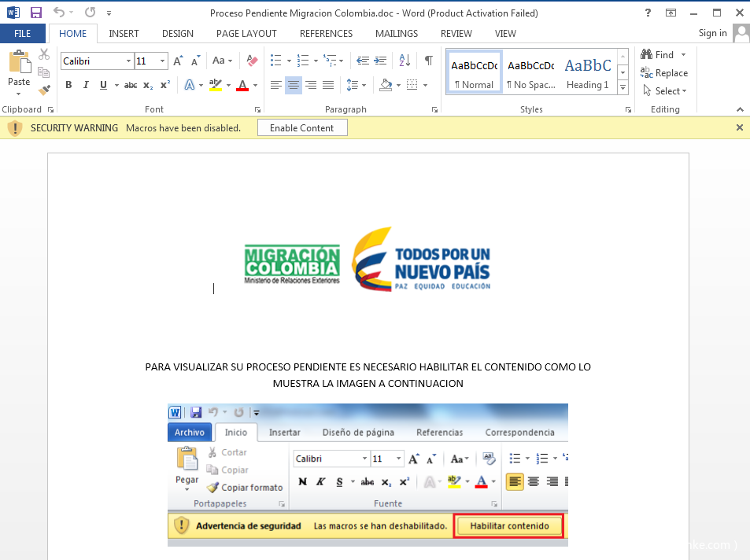The image size is (750, 560).
Task: Toggle Bold formatting
Action: point(68,85)
